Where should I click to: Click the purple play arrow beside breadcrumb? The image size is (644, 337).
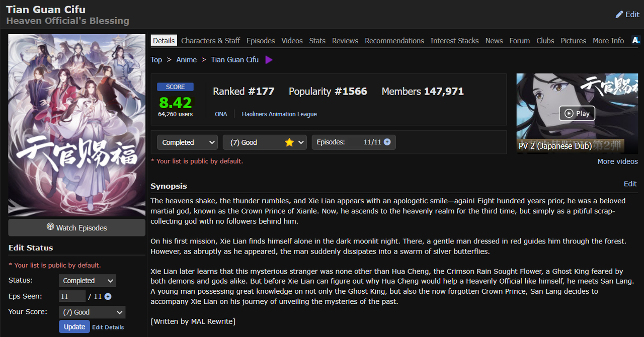point(269,60)
